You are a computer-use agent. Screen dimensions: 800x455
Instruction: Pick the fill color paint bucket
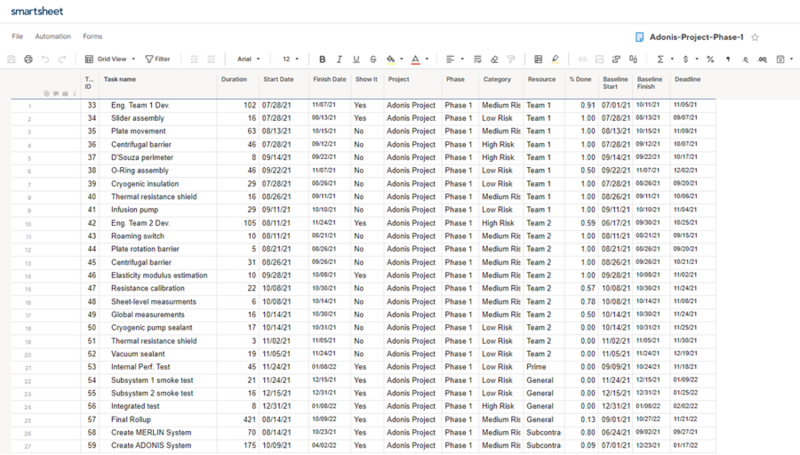390,59
